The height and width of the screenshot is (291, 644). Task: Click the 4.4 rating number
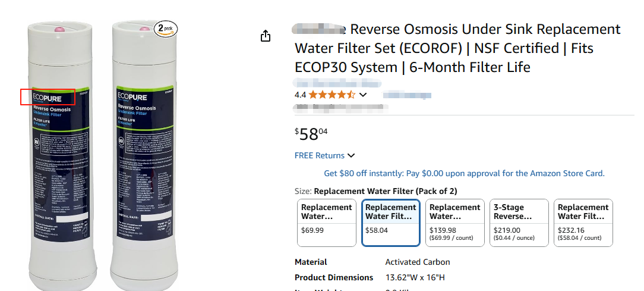301,95
